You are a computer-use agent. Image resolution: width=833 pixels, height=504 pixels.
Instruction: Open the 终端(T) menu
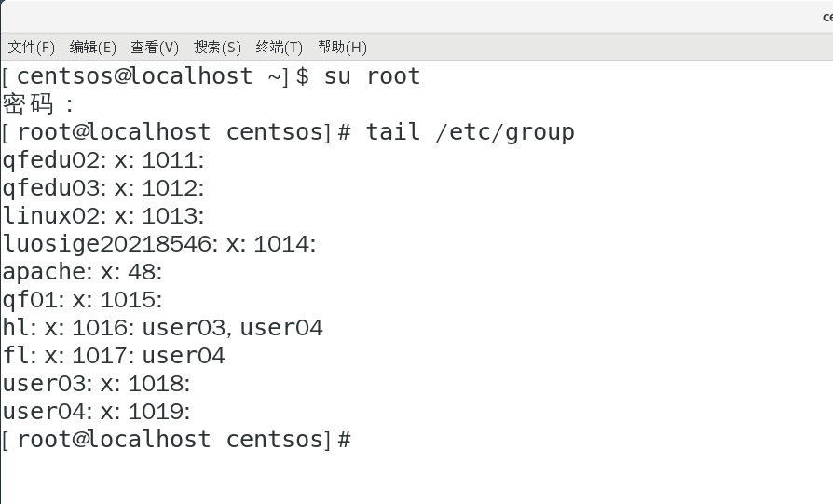(280, 47)
